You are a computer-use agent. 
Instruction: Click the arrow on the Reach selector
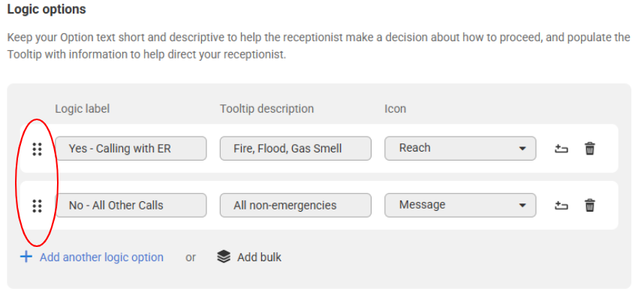point(522,149)
